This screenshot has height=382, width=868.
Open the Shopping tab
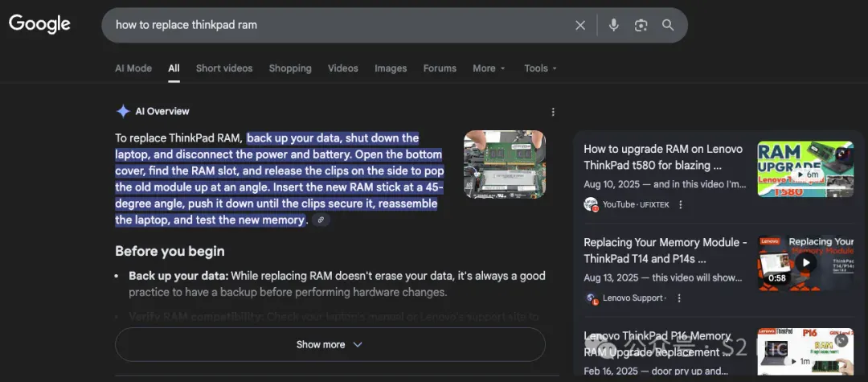coord(290,68)
